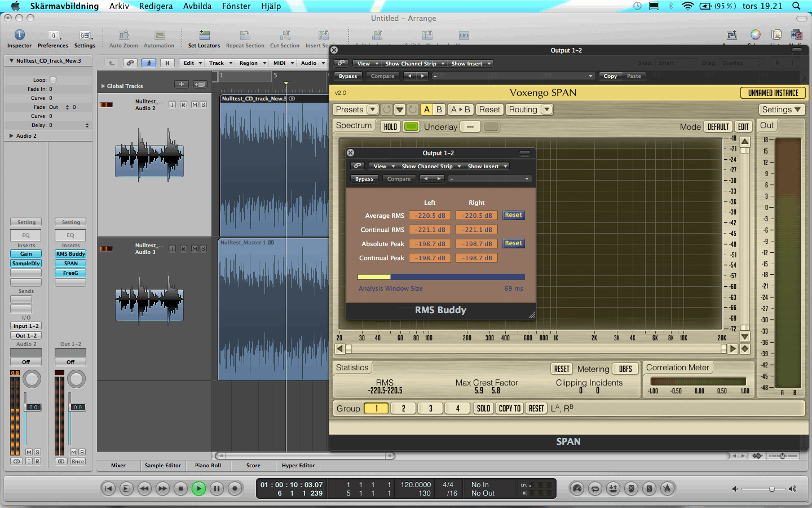Image resolution: width=812 pixels, height=508 pixels.
Task: Add a new track with plus button
Action: tap(181, 85)
